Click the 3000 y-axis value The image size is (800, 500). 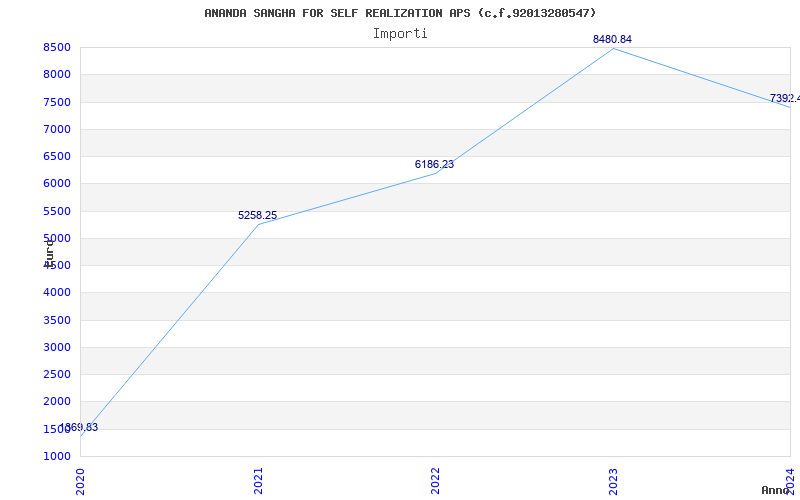tap(57, 347)
